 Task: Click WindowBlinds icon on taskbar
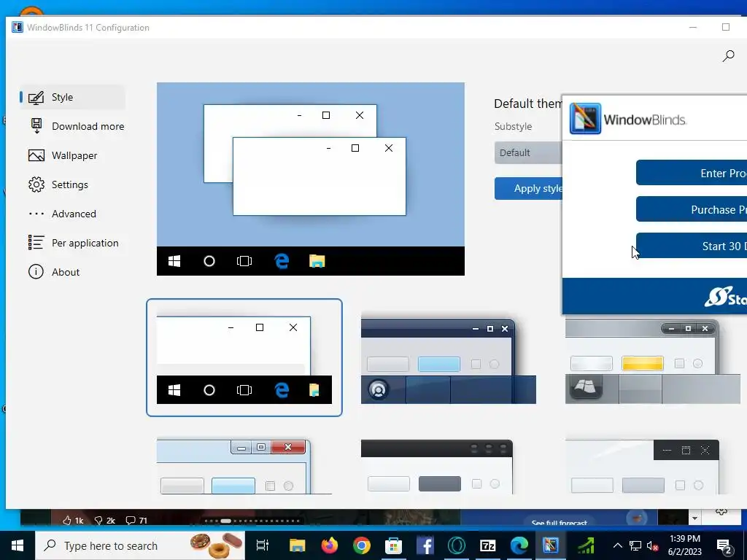[551, 545]
